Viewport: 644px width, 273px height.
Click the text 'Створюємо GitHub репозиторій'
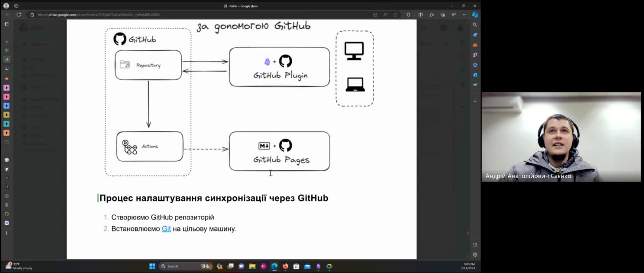(162, 217)
